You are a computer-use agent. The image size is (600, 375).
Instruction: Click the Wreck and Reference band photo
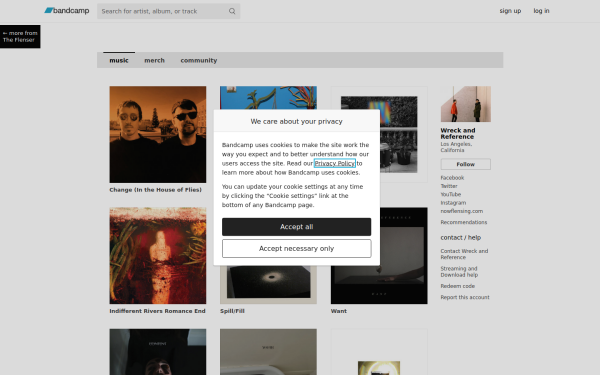466,104
